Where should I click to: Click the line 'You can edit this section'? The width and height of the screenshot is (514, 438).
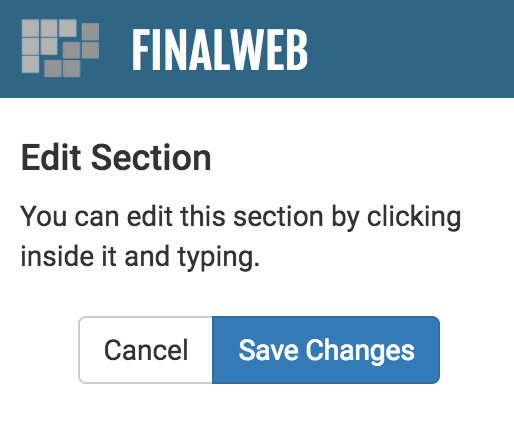172,217
